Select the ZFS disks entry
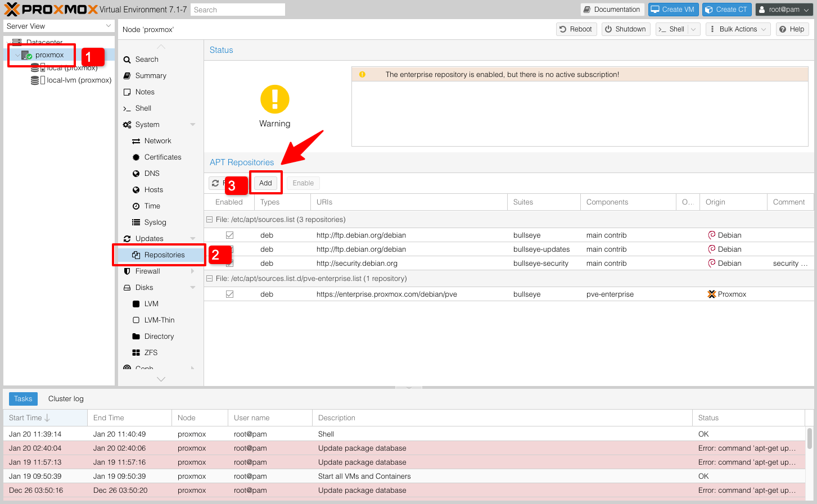Screen dimensions: 817x504 (x=151, y=353)
